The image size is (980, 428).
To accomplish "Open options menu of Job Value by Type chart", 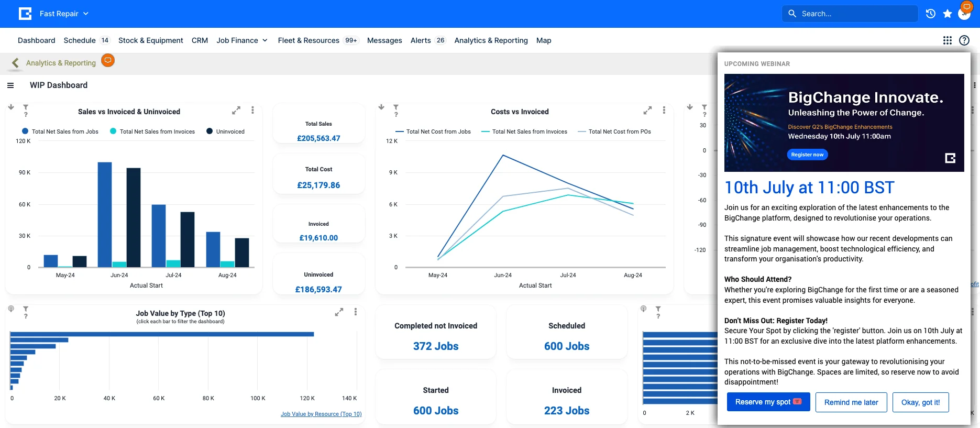I will coord(356,312).
